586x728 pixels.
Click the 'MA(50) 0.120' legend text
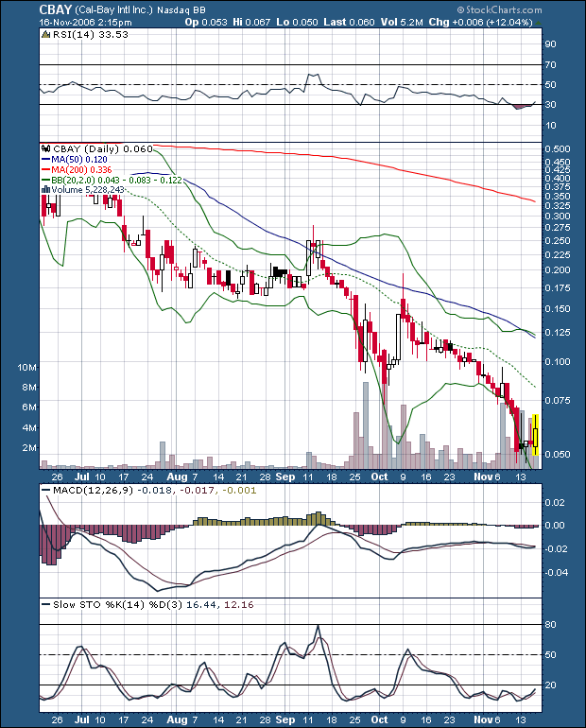[79, 159]
